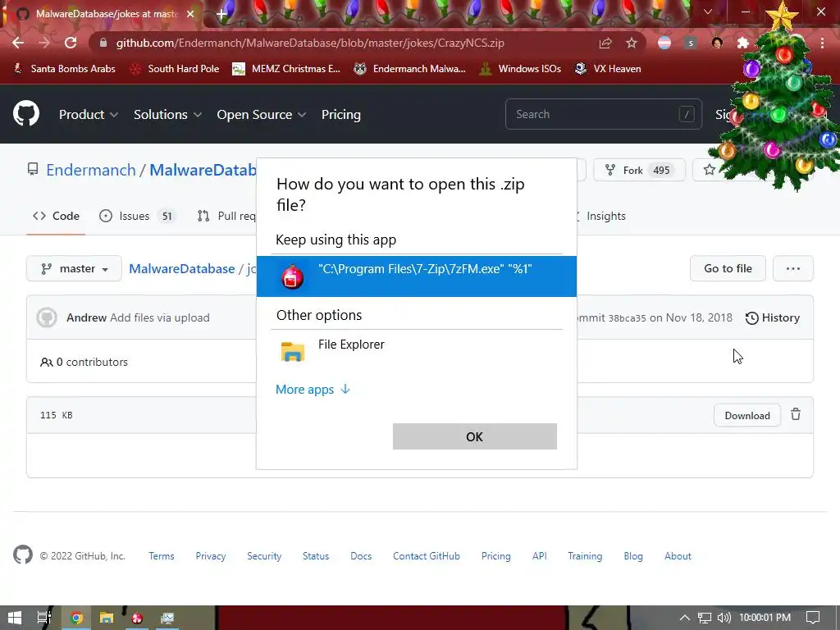
Task: Switch to Chrome on the taskbar
Action: click(76, 618)
